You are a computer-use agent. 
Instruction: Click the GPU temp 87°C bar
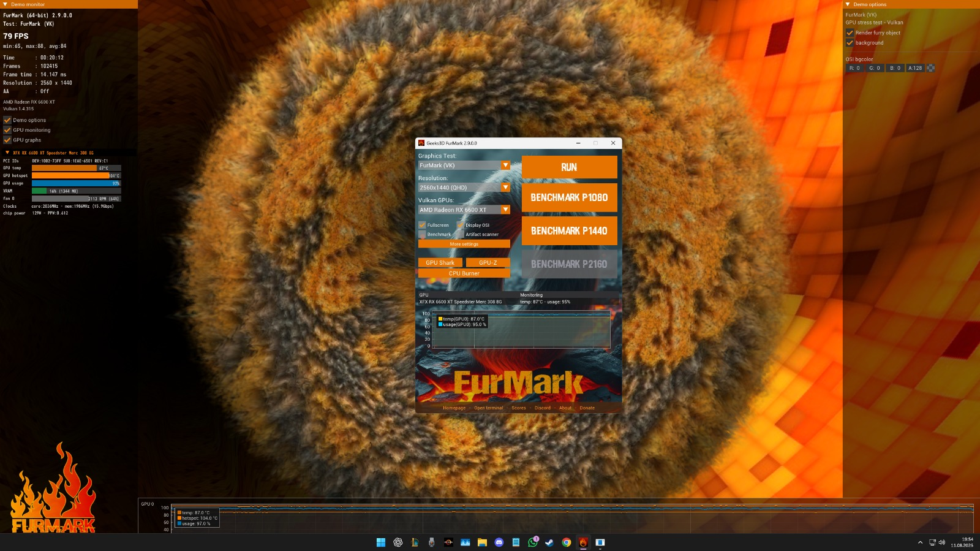pos(76,168)
